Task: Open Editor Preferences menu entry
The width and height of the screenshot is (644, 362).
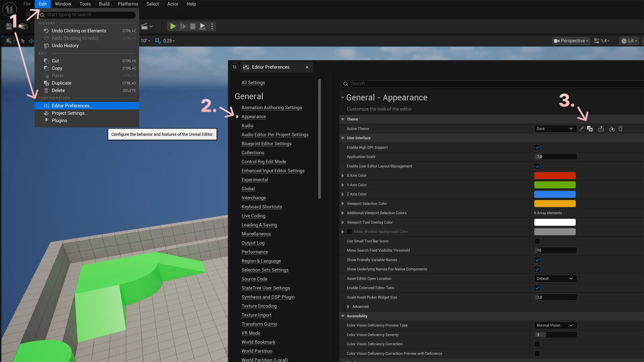Action: [x=87, y=106]
